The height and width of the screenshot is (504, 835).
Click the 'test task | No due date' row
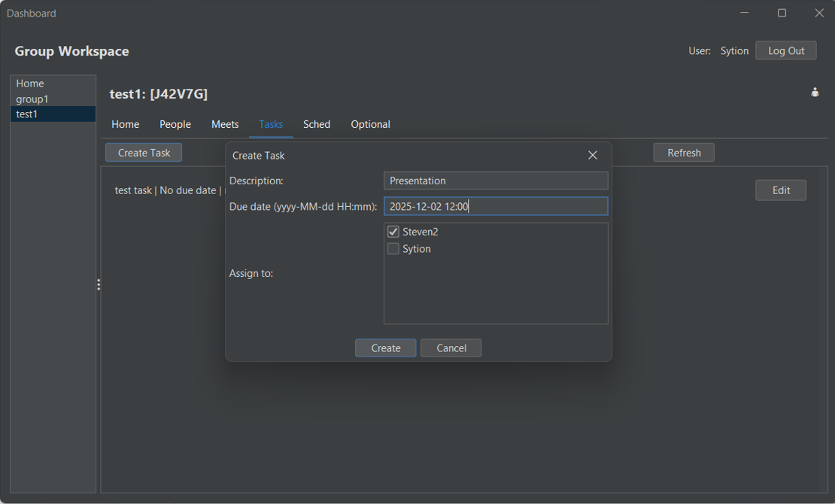(x=169, y=190)
